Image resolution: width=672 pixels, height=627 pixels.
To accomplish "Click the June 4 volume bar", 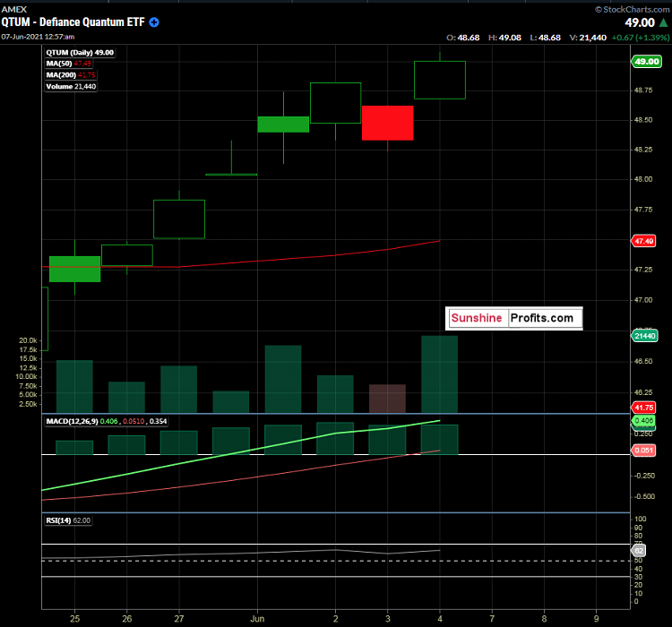I will point(440,374).
